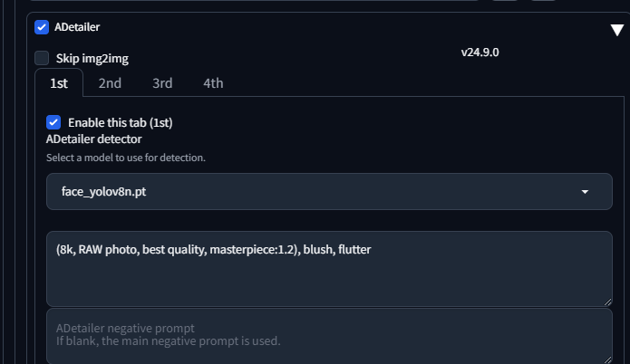This screenshot has width=630, height=364.
Task: Click the ADetailer detector heading
Action: coord(93,139)
